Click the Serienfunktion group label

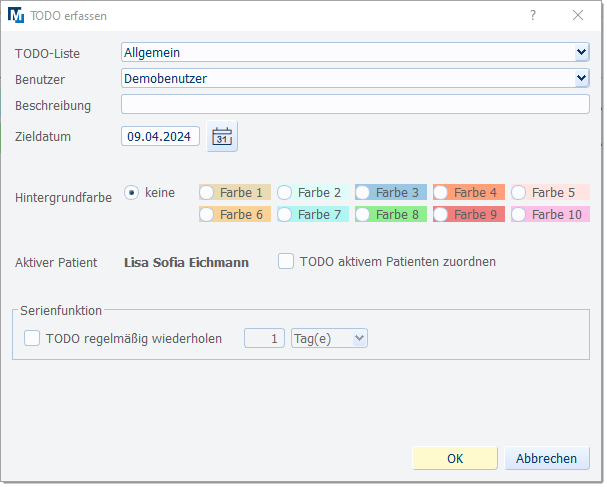point(61,311)
